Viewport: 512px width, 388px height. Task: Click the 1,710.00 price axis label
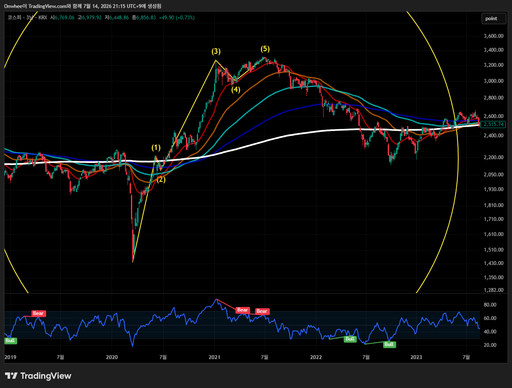pyautogui.click(x=494, y=219)
